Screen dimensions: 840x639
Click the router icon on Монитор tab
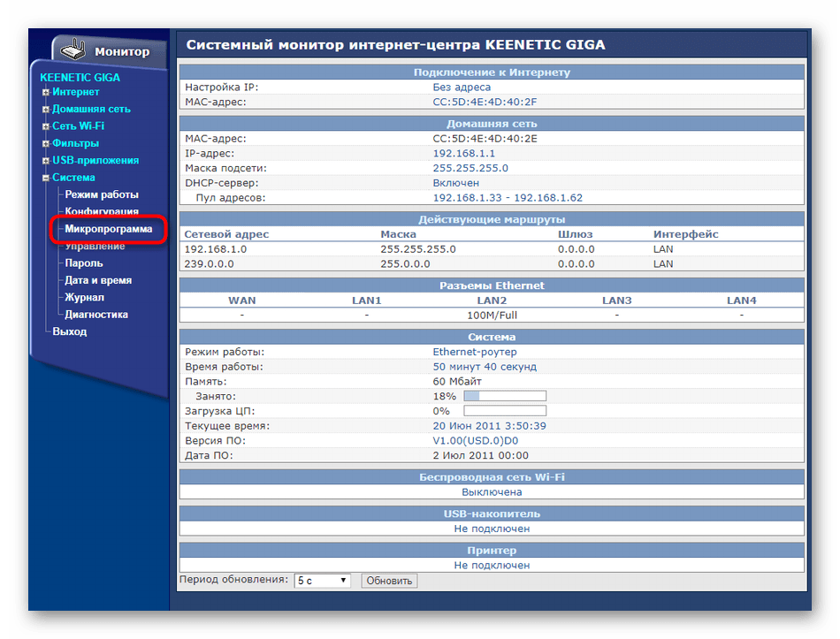(x=74, y=49)
